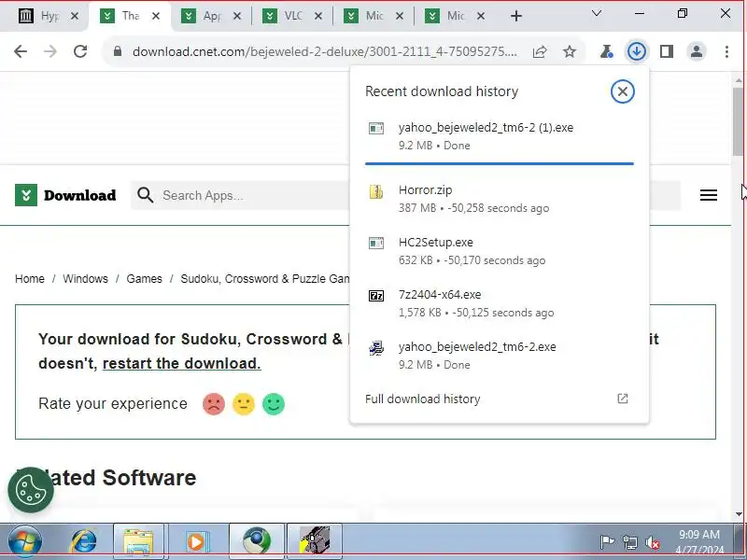The image size is (747, 560).
Task: Rate experience with yellow neutral face
Action: pos(244,404)
